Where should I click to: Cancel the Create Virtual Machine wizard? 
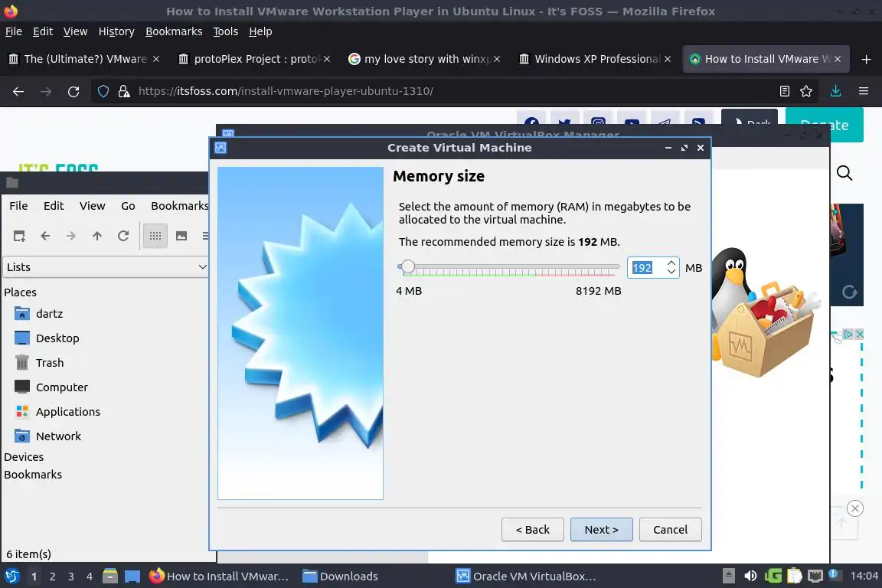(671, 530)
